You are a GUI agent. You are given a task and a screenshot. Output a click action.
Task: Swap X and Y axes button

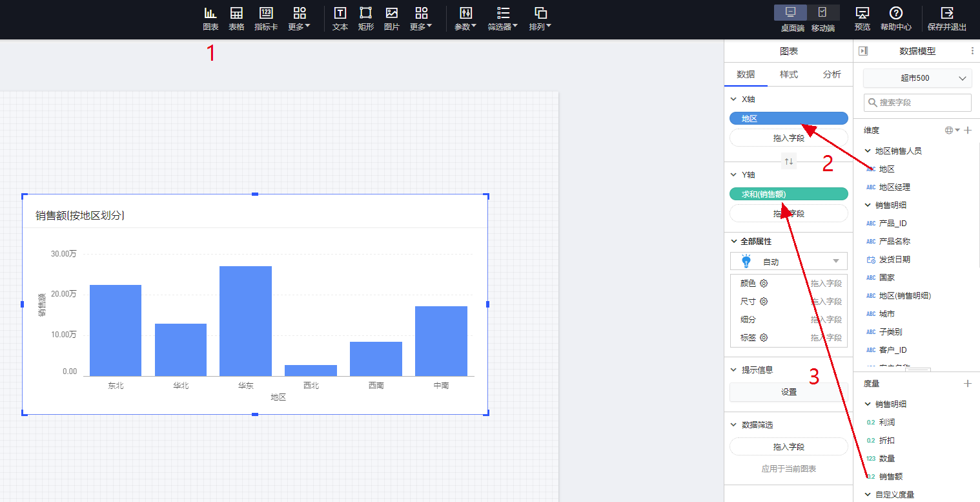[x=788, y=162]
